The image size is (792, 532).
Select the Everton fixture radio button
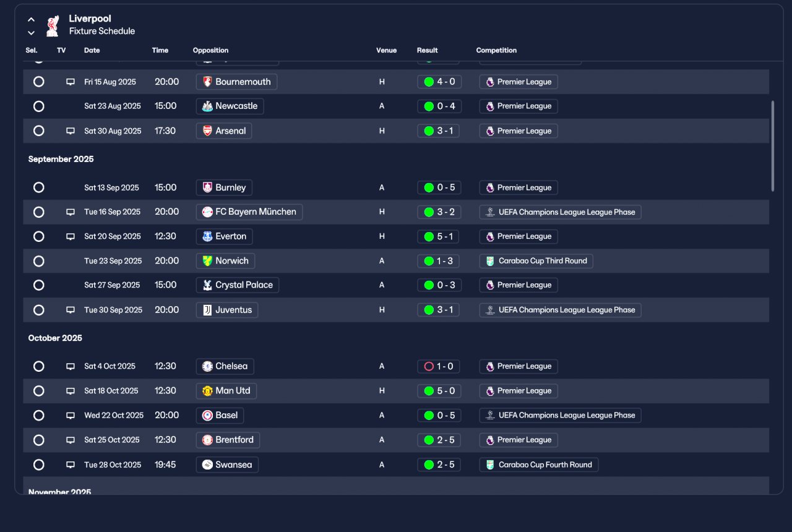[x=39, y=236]
